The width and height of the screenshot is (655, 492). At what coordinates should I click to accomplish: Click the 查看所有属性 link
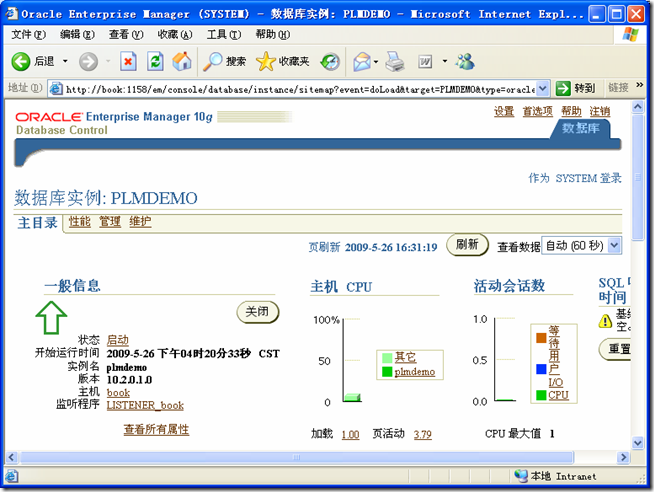tap(156, 429)
